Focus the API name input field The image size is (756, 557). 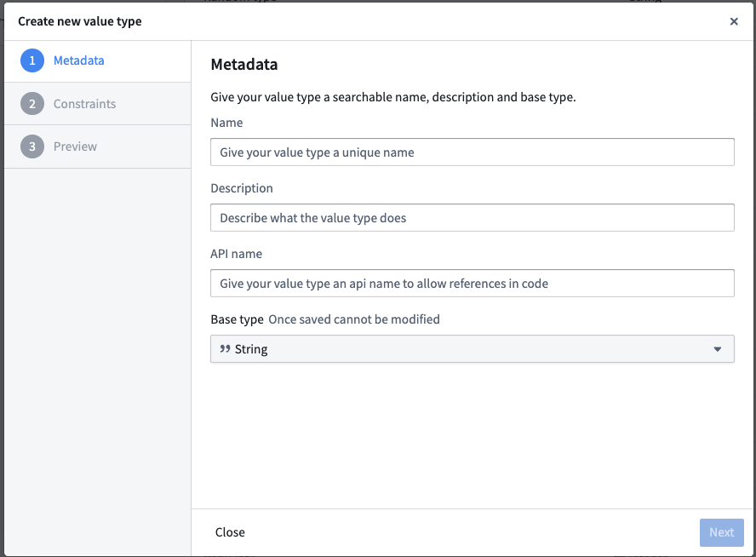472,284
